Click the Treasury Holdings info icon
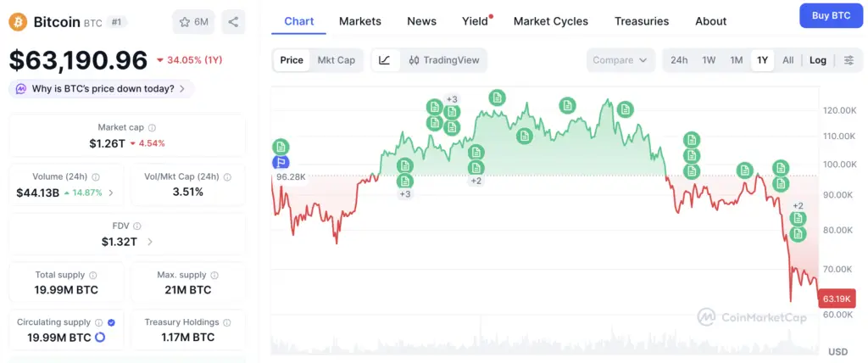 [x=226, y=322]
